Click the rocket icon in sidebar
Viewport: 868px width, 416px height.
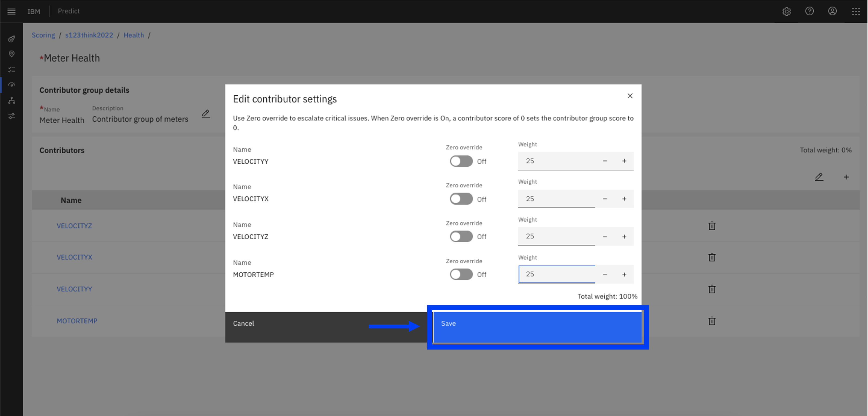(11, 39)
